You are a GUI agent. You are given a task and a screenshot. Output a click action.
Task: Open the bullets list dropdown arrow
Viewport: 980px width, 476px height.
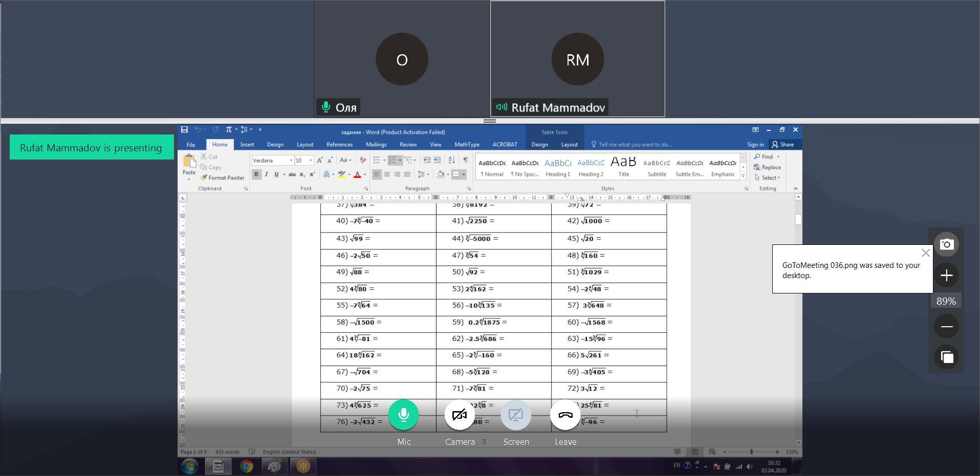384,161
